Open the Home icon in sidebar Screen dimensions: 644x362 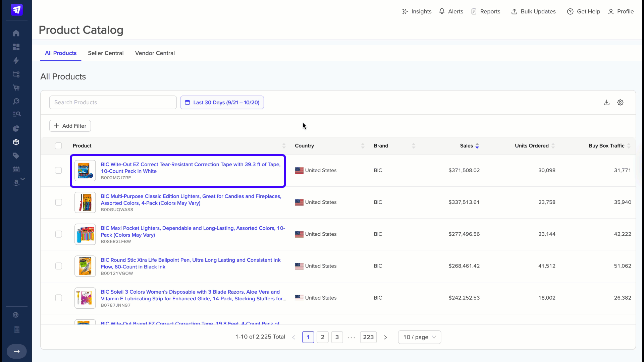coord(16,33)
